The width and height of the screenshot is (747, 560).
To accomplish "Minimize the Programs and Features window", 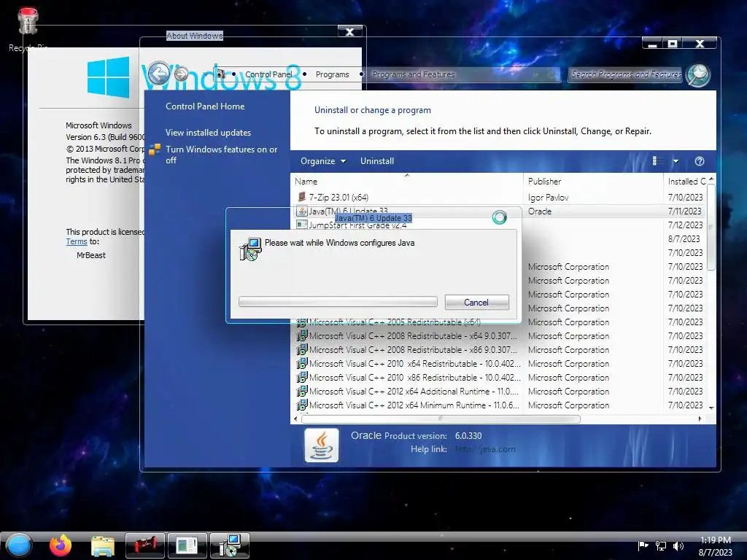I will coord(653,44).
